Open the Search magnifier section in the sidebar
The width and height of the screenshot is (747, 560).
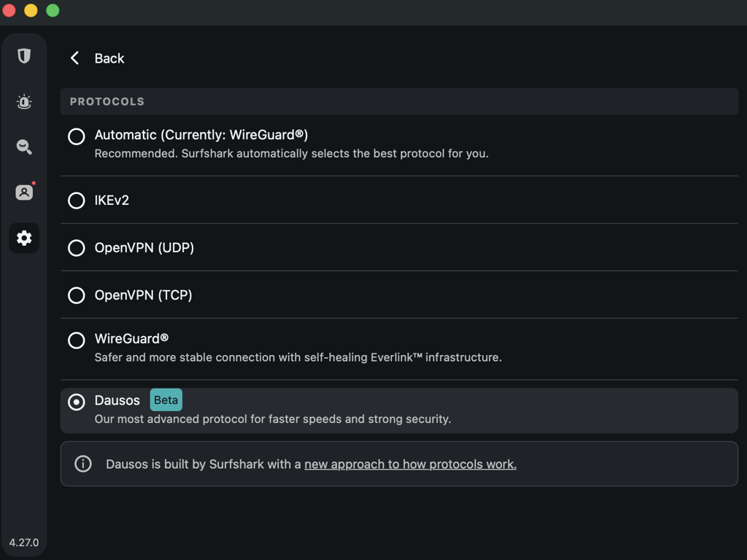[24, 147]
